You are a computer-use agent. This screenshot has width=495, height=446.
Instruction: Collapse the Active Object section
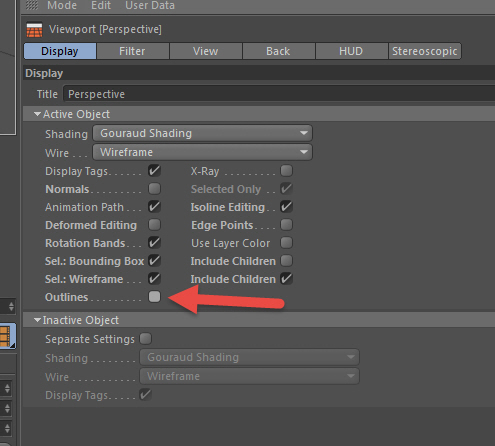37,114
